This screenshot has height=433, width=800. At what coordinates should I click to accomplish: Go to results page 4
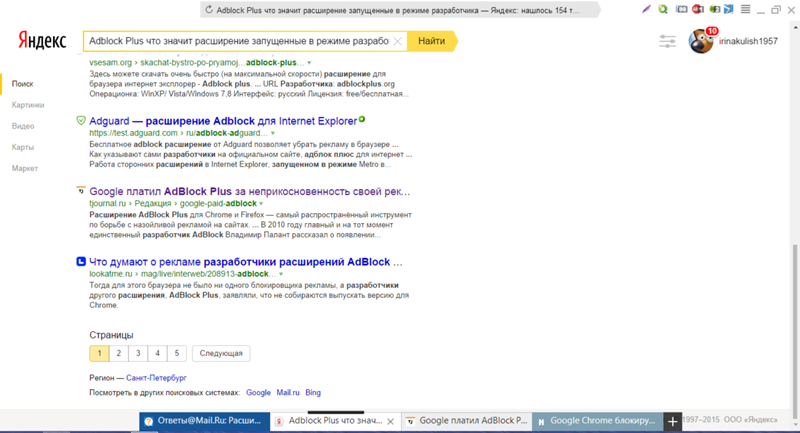pos(157,353)
